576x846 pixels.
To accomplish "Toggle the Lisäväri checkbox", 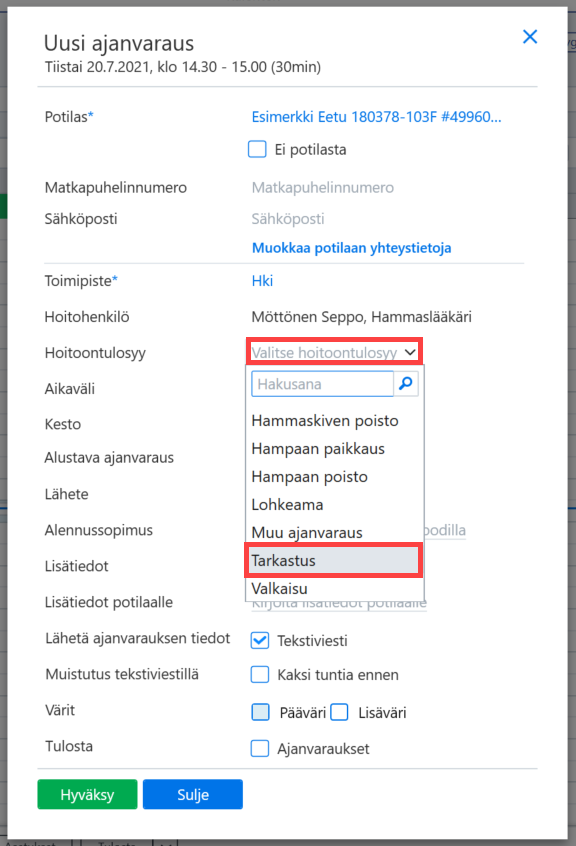I will click(339, 712).
